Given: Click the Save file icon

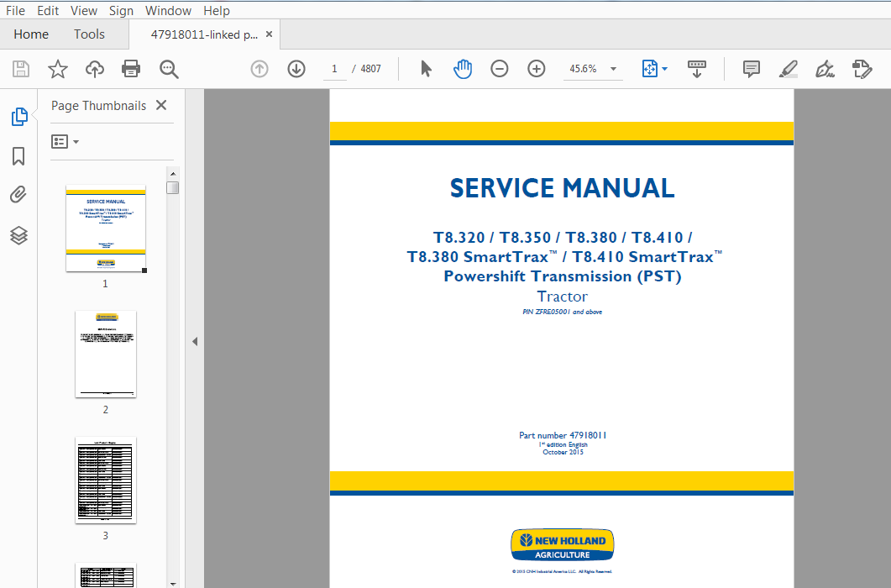Looking at the screenshot, I should click(21, 69).
